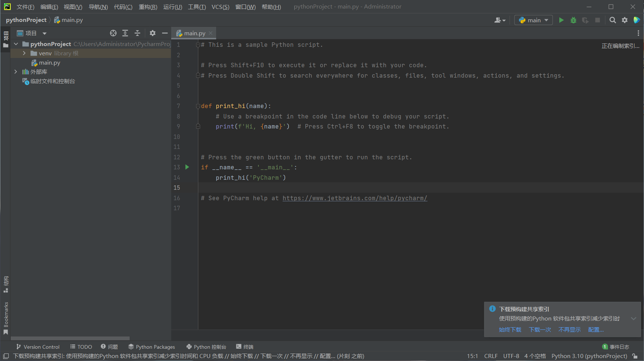Open the 编辑(E) menu
Viewport: 644px width, 361px height.
49,7
